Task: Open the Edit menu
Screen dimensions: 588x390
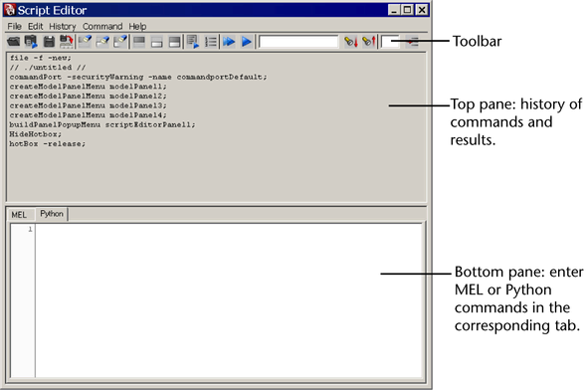Action: click(x=35, y=26)
